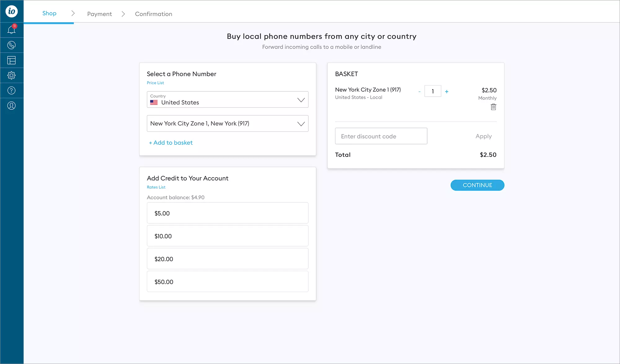Focus the discount code field

(381, 136)
